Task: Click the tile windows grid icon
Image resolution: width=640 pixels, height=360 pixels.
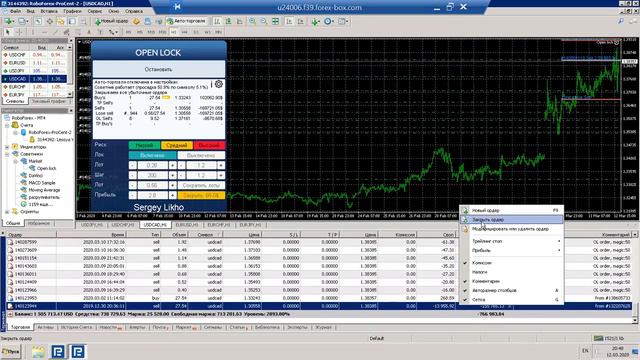Action: coord(276,21)
